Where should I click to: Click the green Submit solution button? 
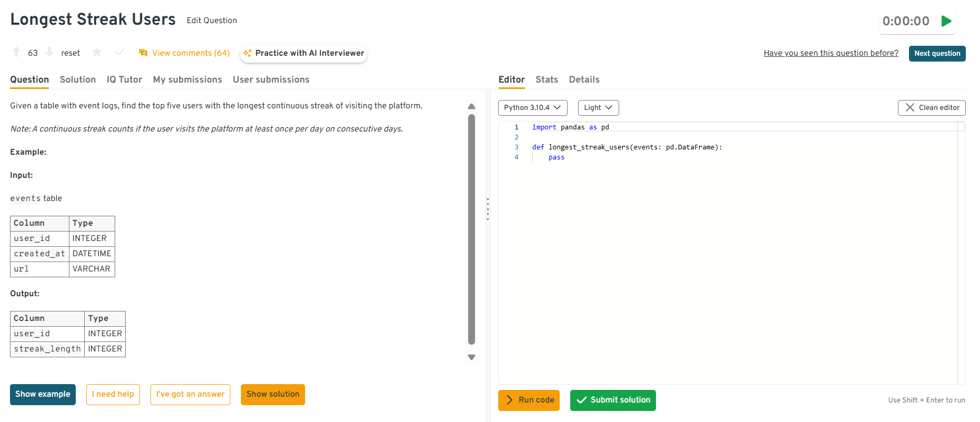click(613, 400)
